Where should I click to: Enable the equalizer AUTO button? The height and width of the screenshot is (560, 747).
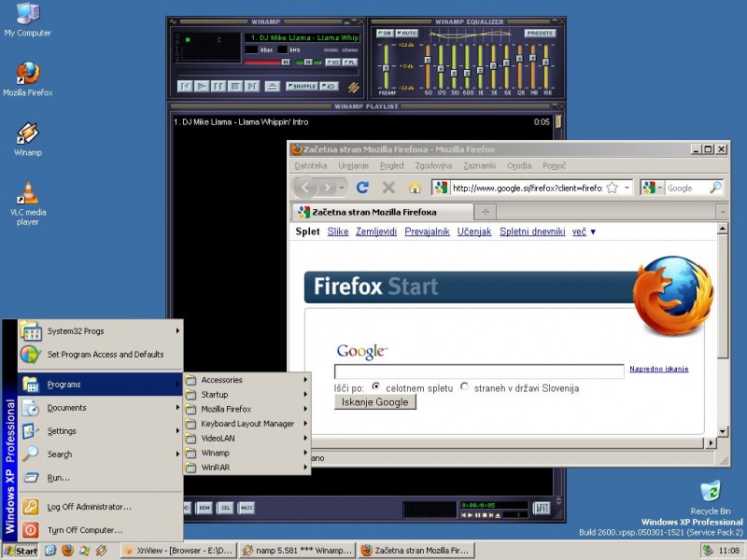406,34
